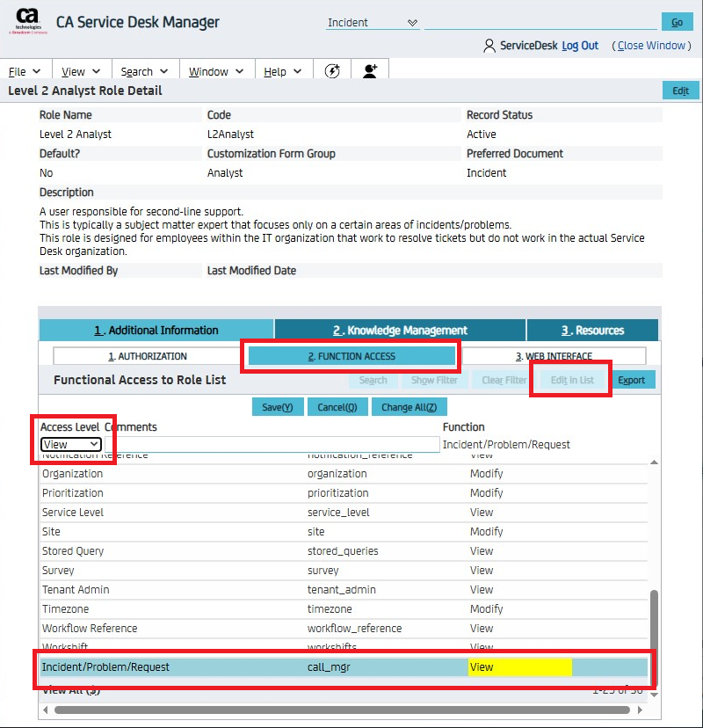Image resolution: width=703 pixels, height=728 pixels.
Task: Click the Export button
Action: [631, 380]
